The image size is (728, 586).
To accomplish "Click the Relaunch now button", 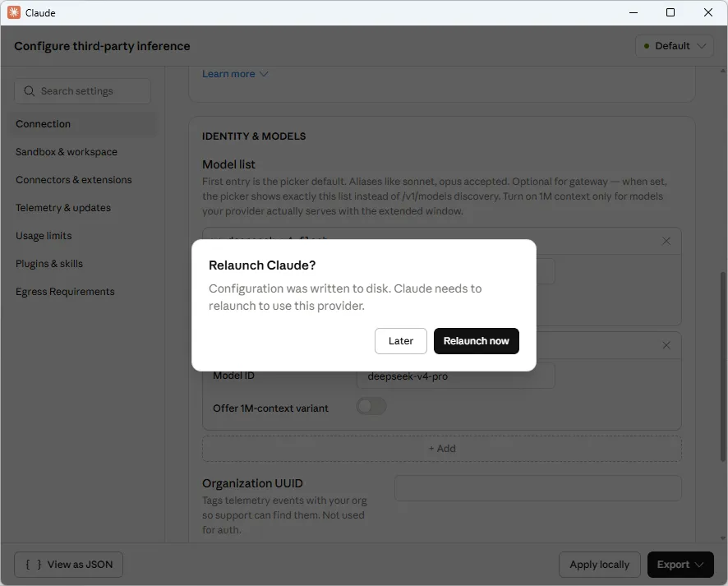I will [476, 341].
